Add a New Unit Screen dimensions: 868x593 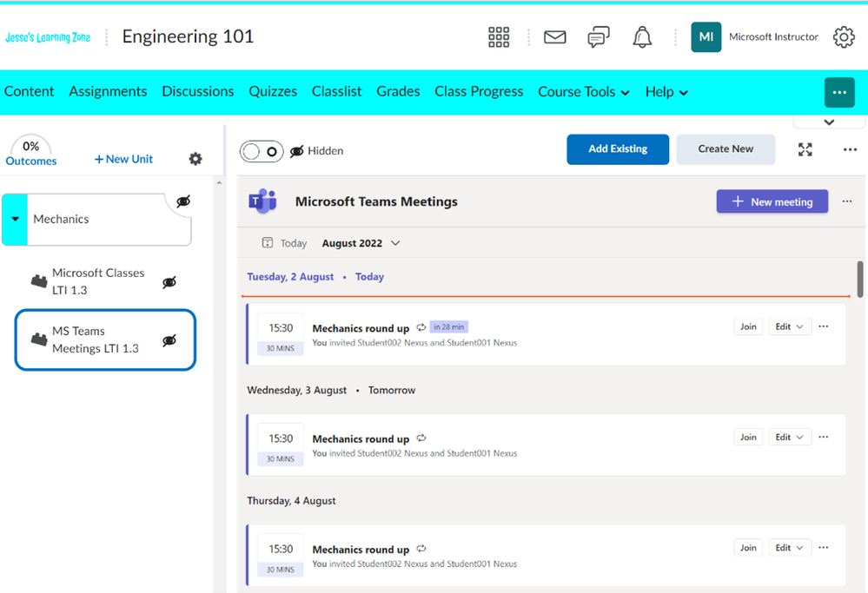tap(123, 159)
